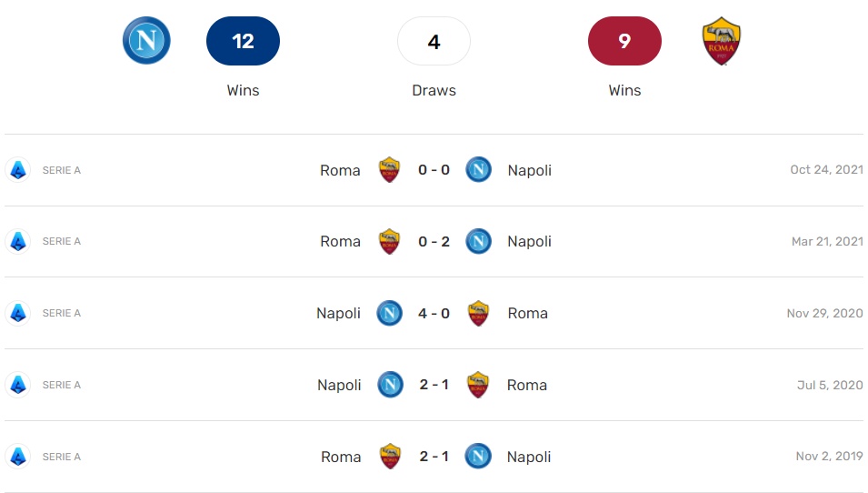Select the blue 12 wins badge

pos(243,41)
